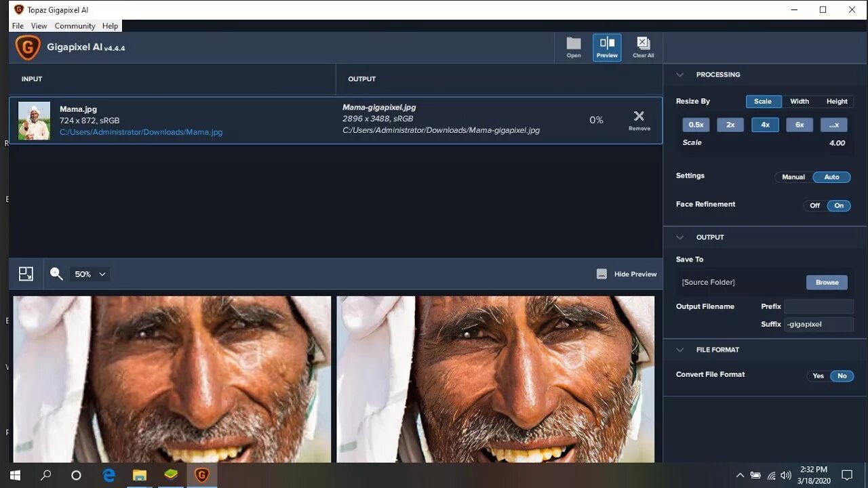Set Resize By to Width

(800, 102)
